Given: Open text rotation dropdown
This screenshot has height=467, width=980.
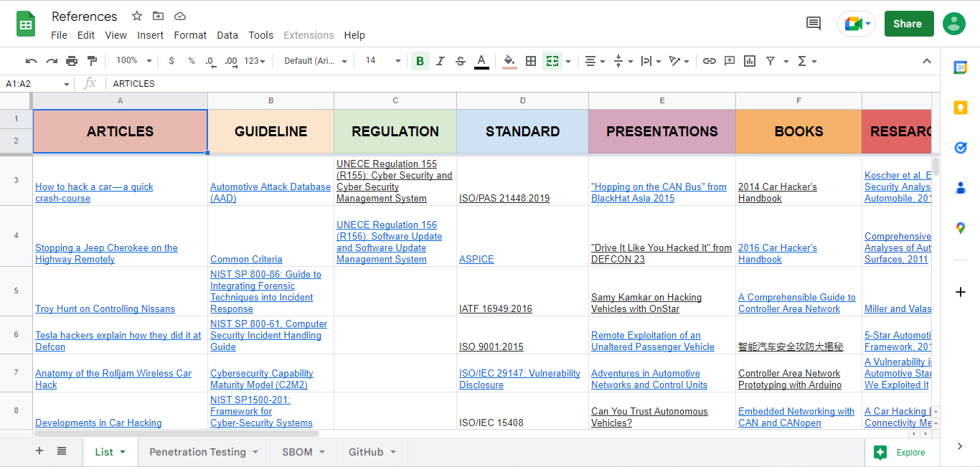Looking at the screenshot, I should tap(679, 61).
